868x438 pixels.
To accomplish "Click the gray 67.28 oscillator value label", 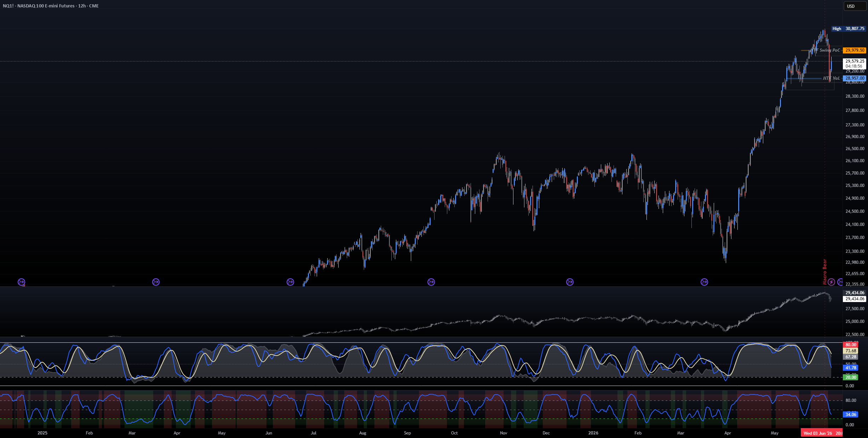I will pos(851,357).
